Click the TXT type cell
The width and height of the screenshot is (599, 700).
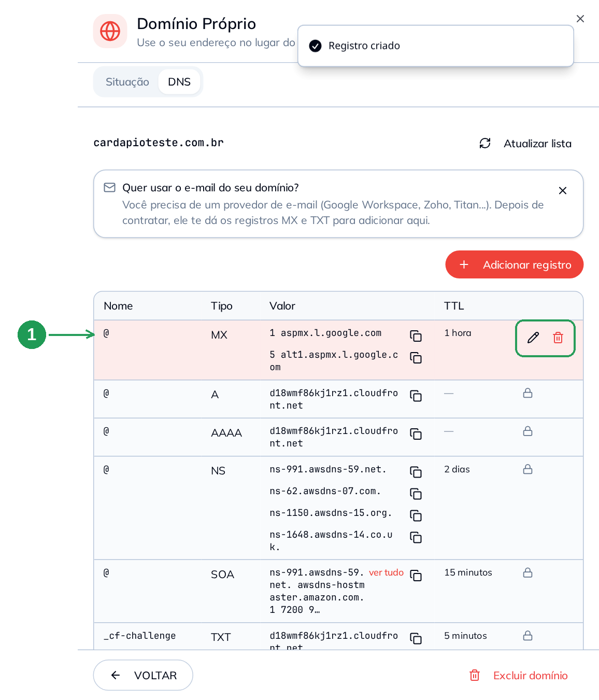point(221,637)
